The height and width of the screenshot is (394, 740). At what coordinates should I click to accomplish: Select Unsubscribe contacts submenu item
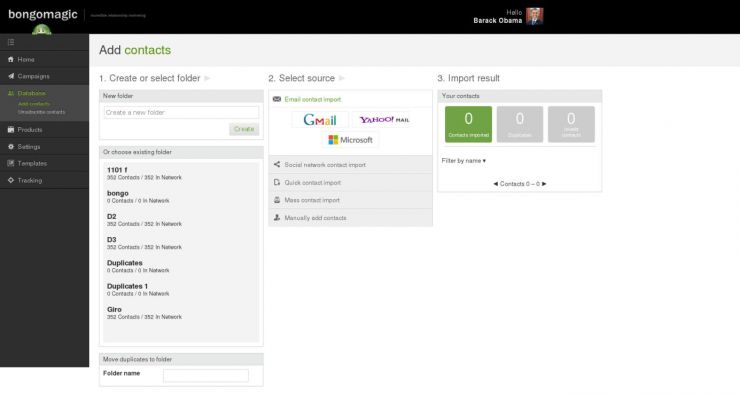(42, 112)
